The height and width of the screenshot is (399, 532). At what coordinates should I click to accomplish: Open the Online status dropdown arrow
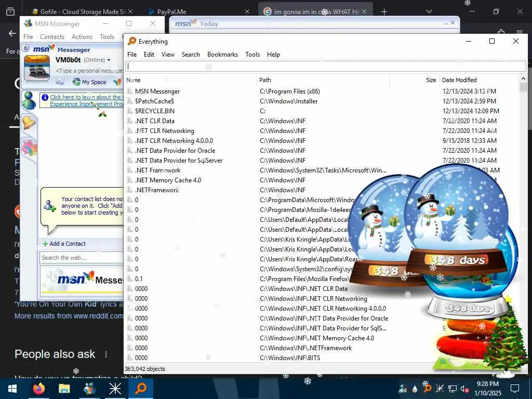point(109,60)
